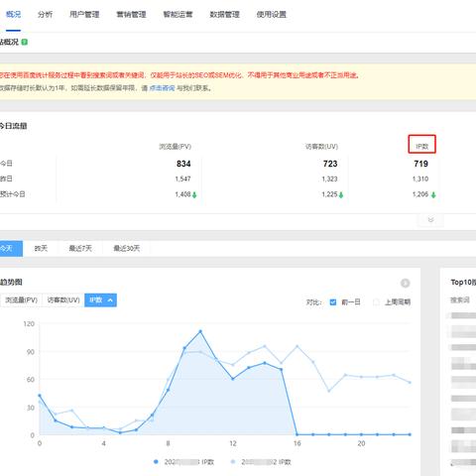The image size is (476, 476).
Task: Show 访客数(UV) in the trend chart
Action: click(x=63, y=300)
